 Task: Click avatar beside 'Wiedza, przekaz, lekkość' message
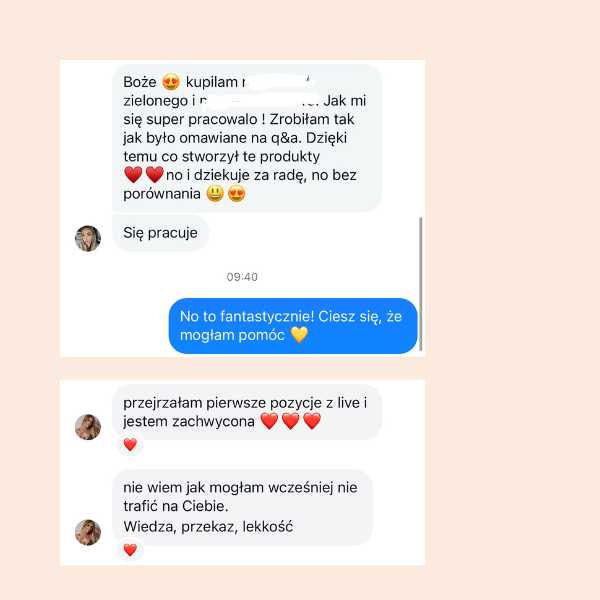tap(88, 532)
